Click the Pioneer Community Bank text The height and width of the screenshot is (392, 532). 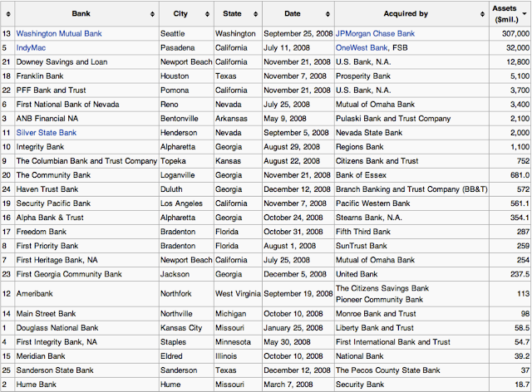pyautogui.click(x=379, y=300)
